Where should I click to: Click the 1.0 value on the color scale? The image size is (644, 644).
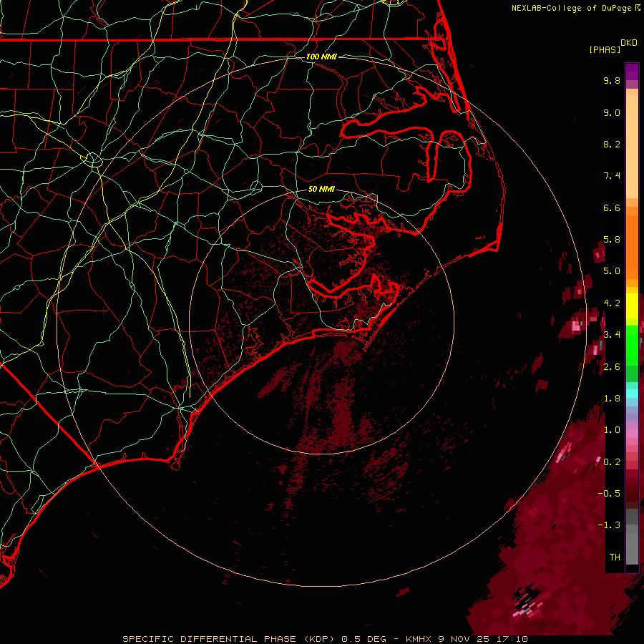click(612, 430)
